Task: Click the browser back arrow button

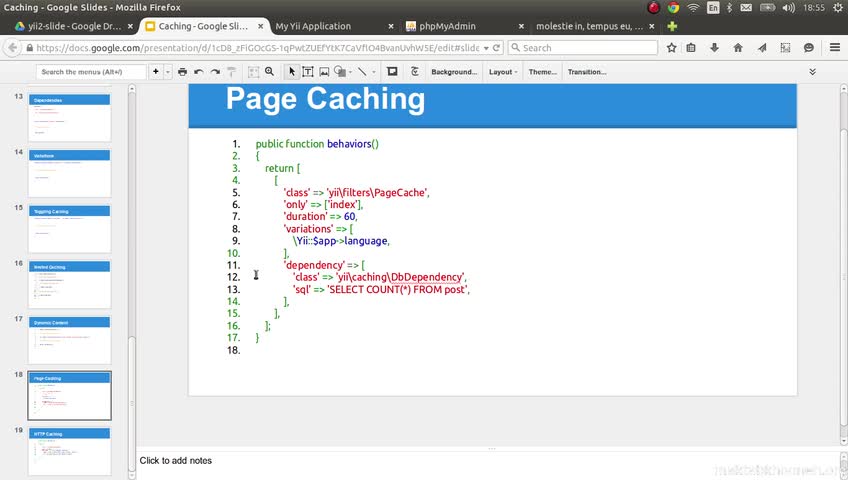Action: pyautogui.click(x=12, y=48)
